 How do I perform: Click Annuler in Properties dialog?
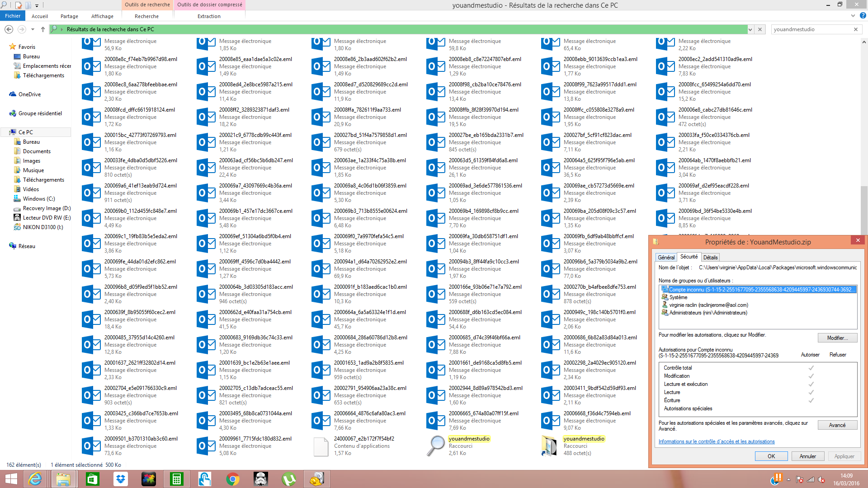(x=808, y=456)
